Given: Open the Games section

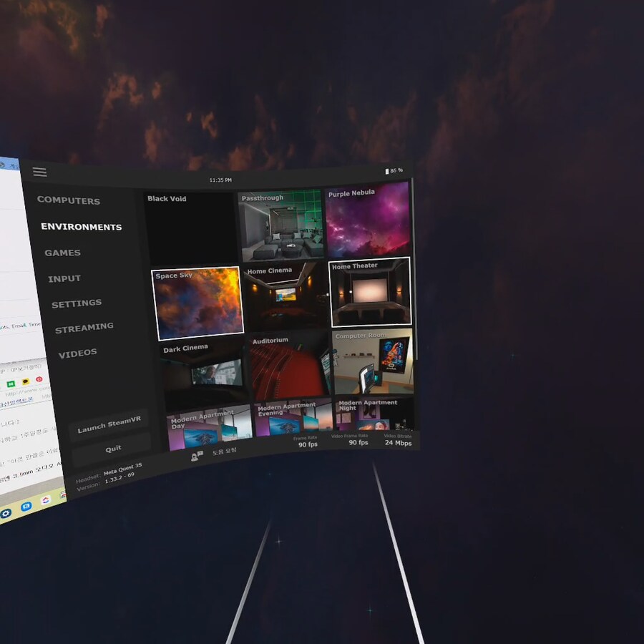Looking at the screenshot, I should point(62,253).
